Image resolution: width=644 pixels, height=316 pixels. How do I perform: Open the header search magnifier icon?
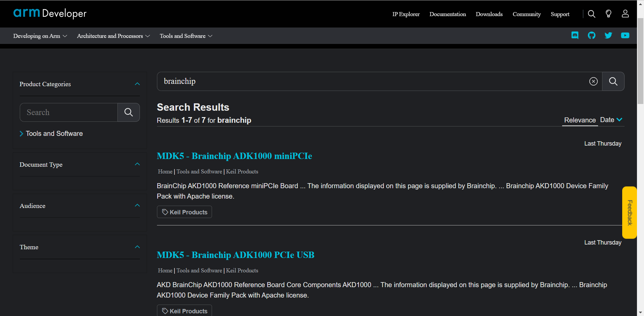tap(592, 14)
